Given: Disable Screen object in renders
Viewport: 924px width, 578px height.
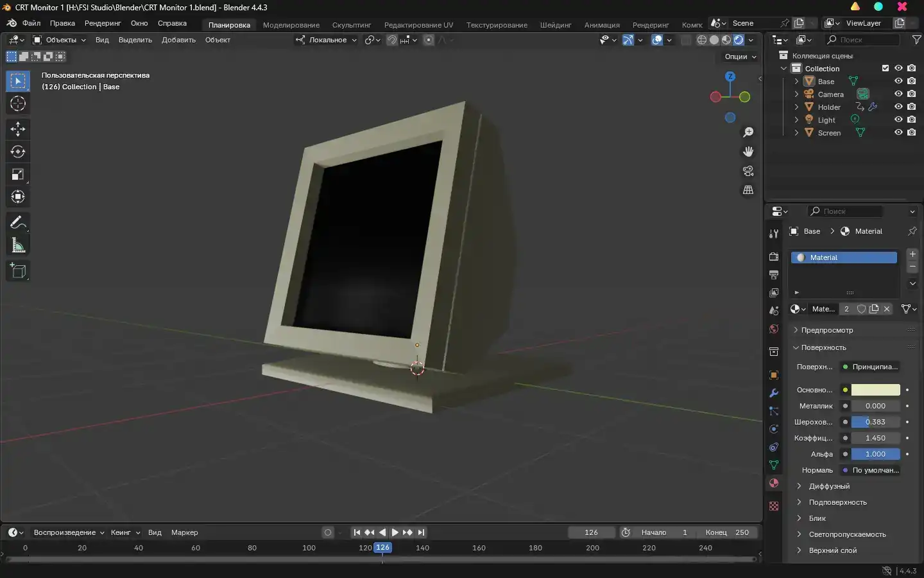Looking at the screenshot, I should pos(911,132).
